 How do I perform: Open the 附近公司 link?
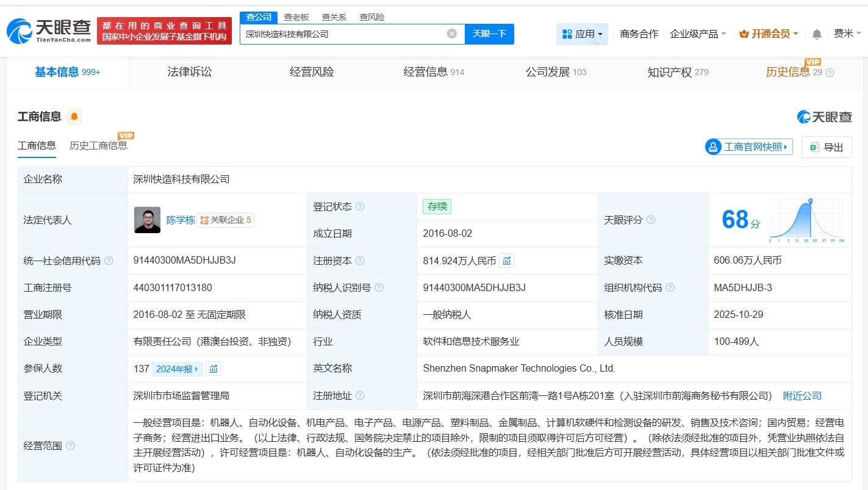(x=802, y=395)
